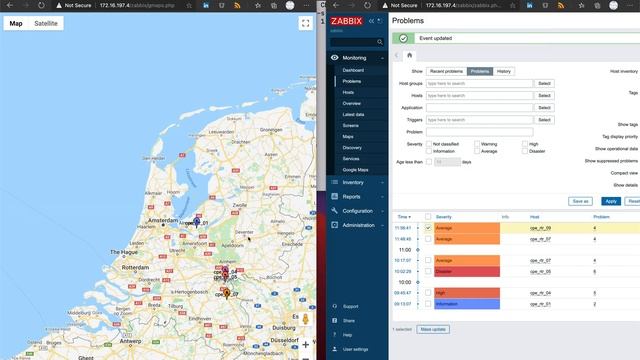Check the Disaster severity checkbox
This screenshot has height=360, width=640.
tap(525, 151)
